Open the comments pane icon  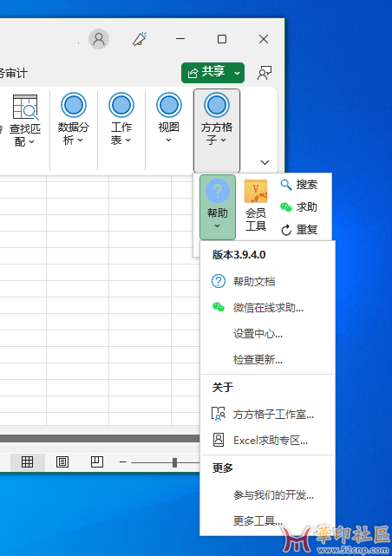[x=265, y=73]
